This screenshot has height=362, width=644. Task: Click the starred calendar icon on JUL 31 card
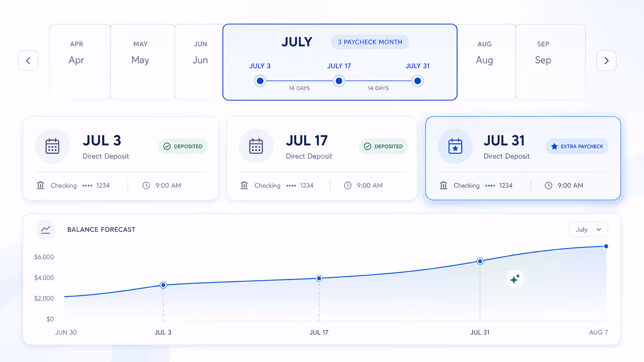455,146
